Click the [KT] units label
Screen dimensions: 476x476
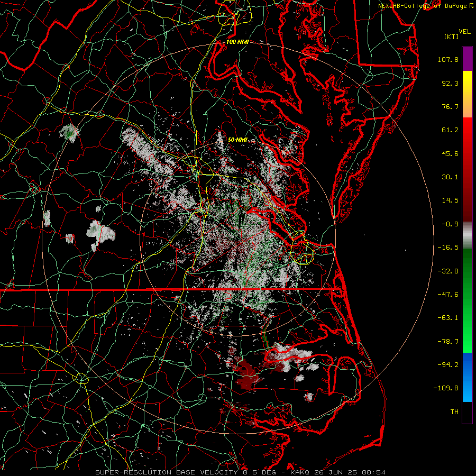(452, 36)
